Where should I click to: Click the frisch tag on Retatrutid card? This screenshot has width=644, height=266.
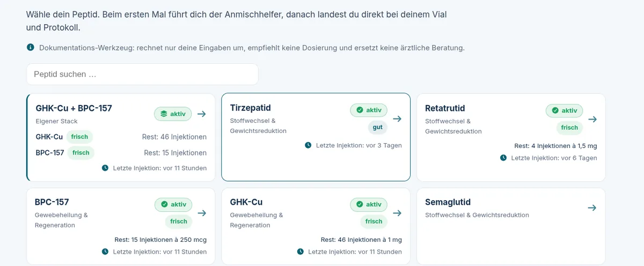[569, 128]
